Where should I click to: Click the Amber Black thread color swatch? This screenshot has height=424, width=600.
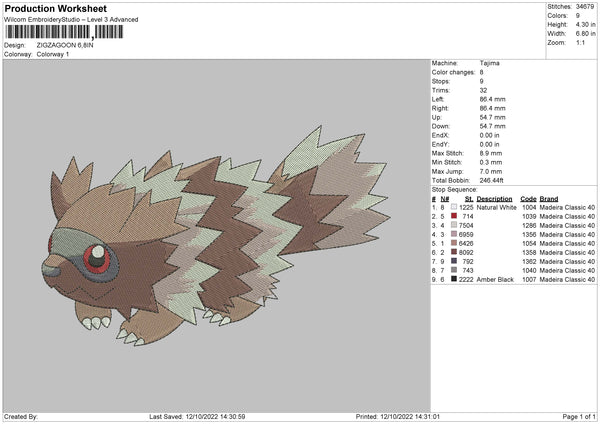click(x=454, y=279)
